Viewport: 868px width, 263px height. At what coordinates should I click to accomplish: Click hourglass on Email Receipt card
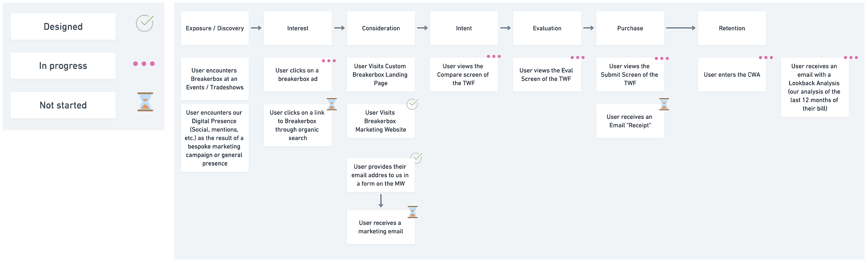(x=664, y=104)
